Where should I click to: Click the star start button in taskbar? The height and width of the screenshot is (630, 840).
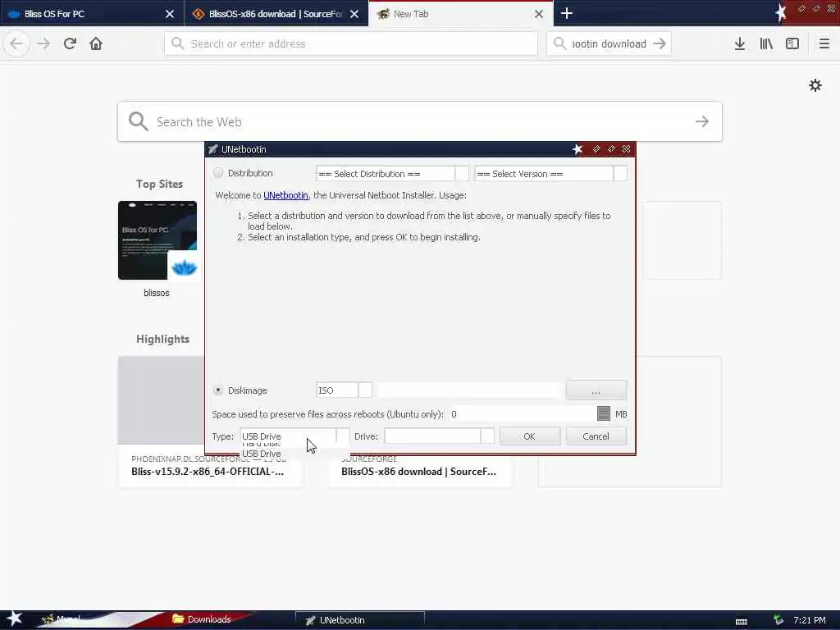[14, 619]
